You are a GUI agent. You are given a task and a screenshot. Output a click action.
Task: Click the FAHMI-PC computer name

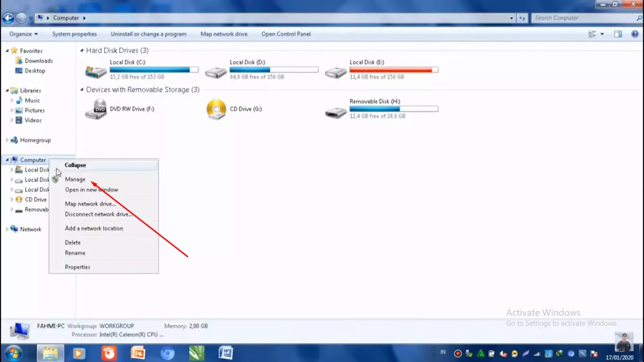[50, 326]
